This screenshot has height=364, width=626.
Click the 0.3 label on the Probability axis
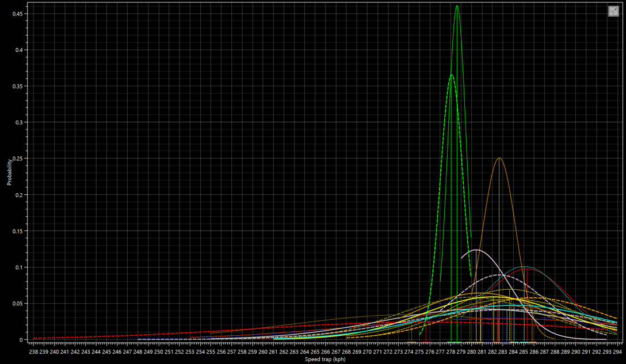click(19, 122)
